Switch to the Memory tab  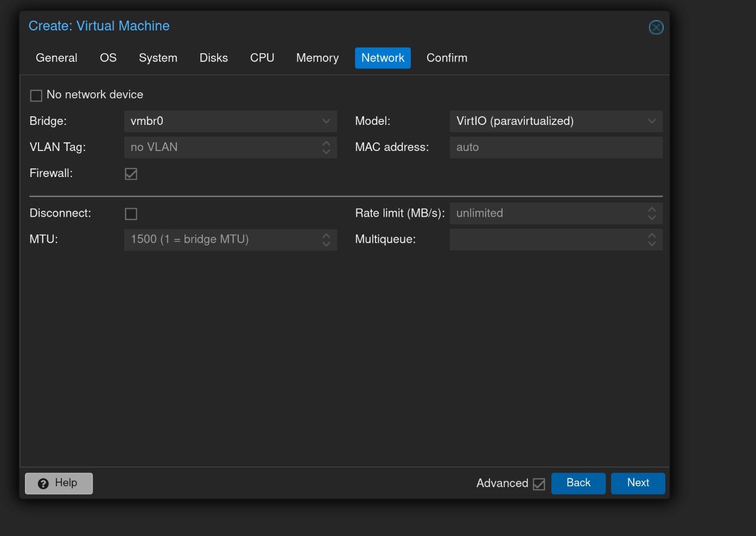click(317, 58)
